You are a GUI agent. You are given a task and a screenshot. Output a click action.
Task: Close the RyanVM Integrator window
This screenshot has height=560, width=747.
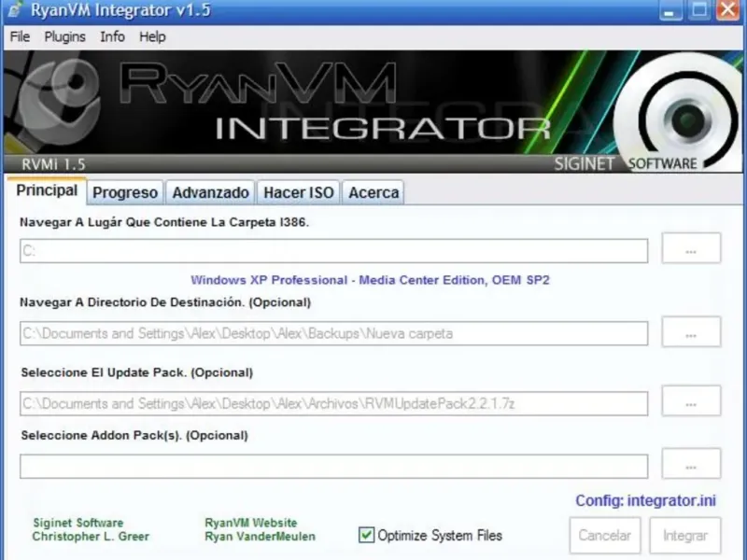727,10
